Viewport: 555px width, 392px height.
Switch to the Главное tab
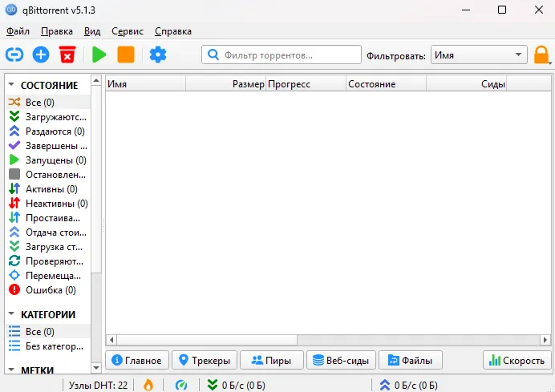(137, 360)
